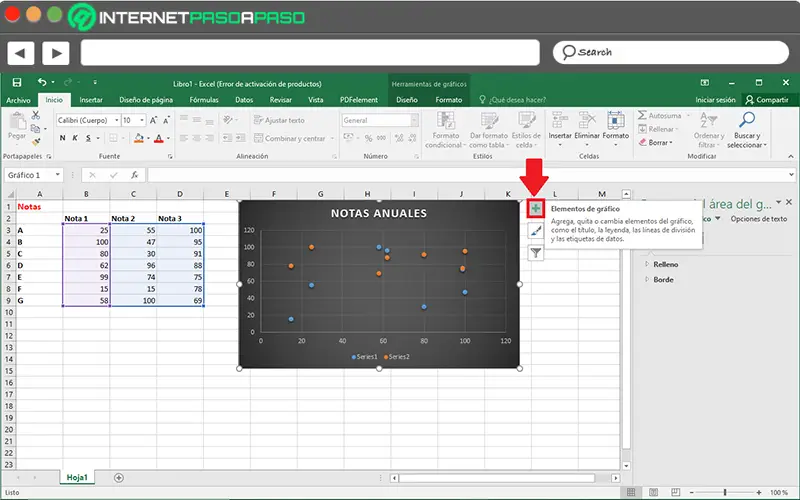The image size is (800, 500).
Task: Click the red font color swatch
Action: point(159,138)
